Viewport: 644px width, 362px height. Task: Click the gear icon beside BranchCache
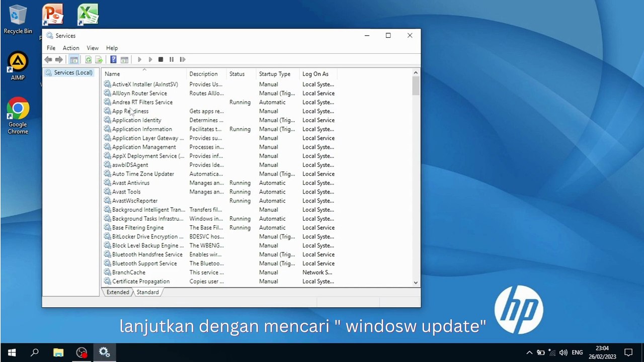point(107,273)
